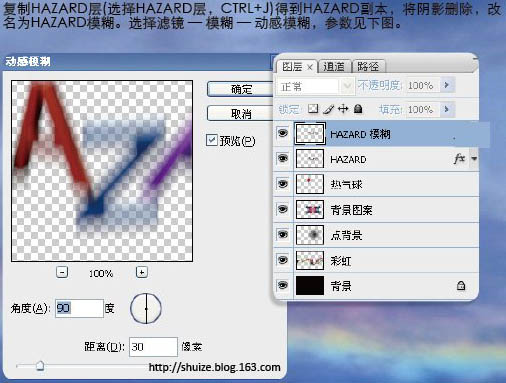Select layer named 背景

click(341, 286)
